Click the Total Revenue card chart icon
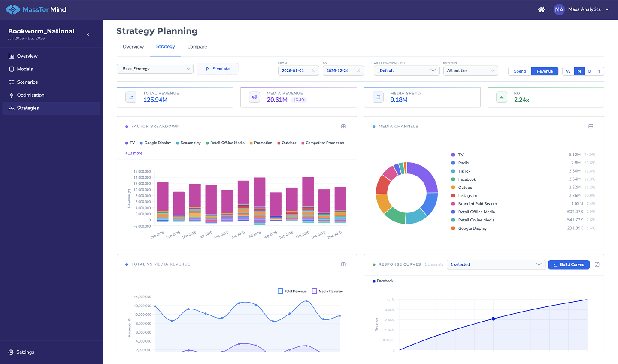 [x=131, y=97]
